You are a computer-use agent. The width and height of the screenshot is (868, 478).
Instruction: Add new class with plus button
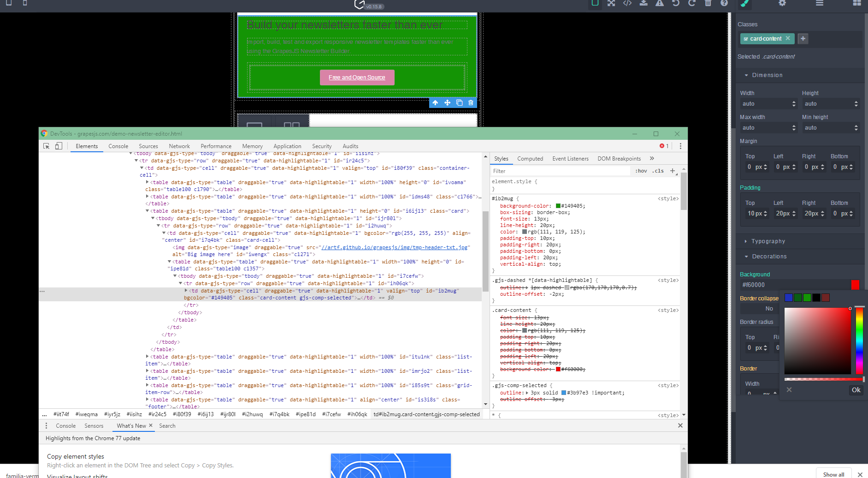point(803,38)
